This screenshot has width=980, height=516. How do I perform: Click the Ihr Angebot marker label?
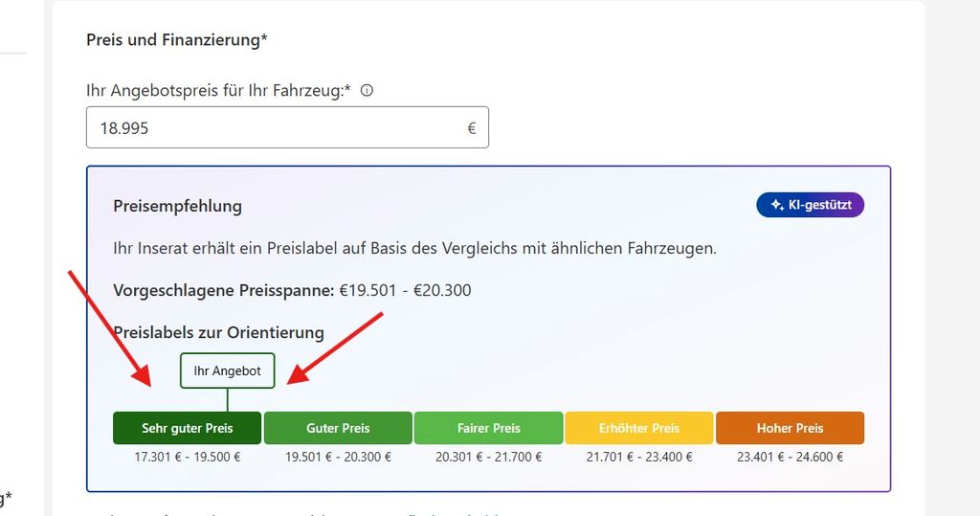(228, 370)
